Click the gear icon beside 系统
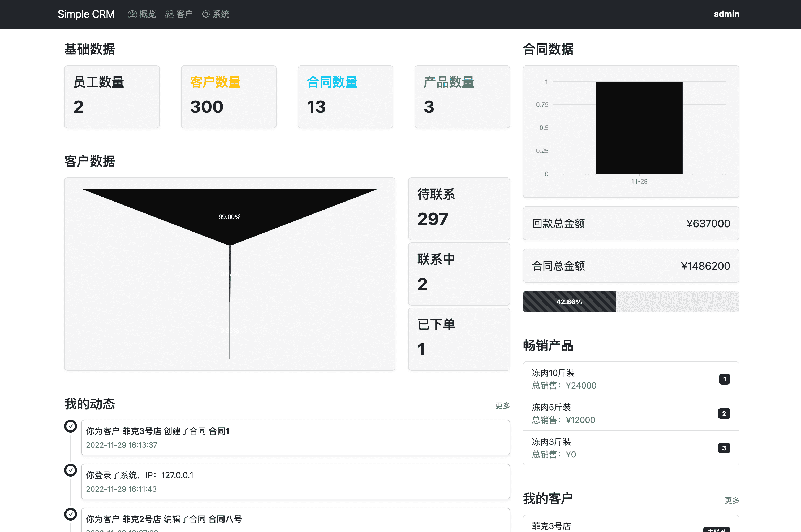This screenshot has height=532, width=801. tap(206, 14)
